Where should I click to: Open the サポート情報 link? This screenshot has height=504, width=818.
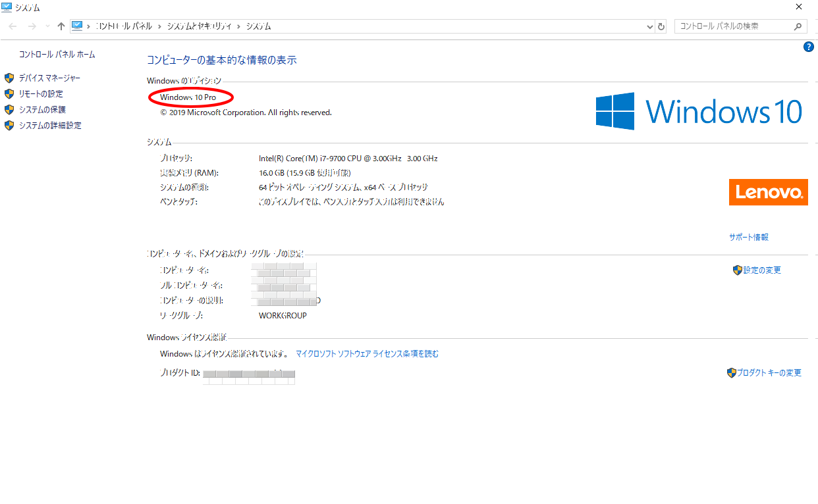(749, 237)
